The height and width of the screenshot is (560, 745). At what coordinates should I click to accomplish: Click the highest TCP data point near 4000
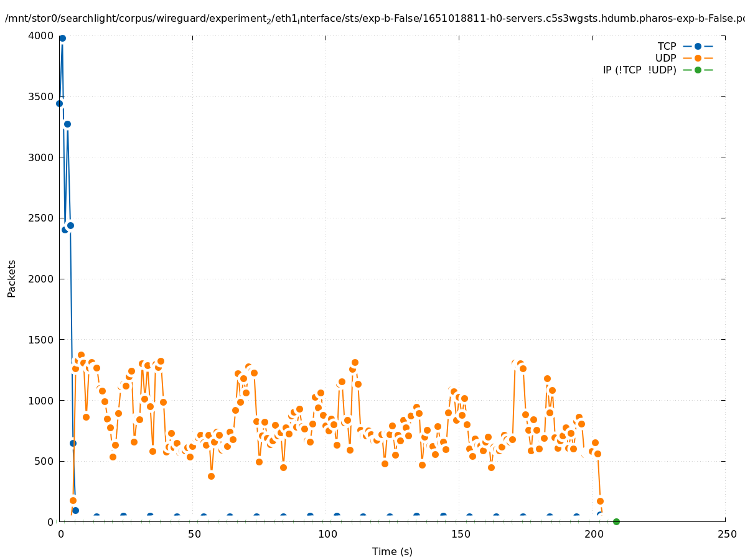click(x=62, y=38)
